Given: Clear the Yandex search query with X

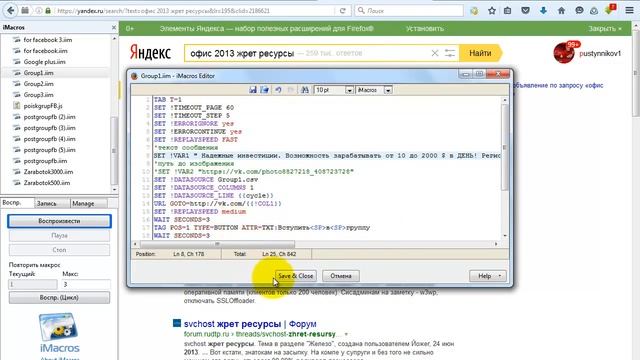Looking at the screenshot, I should tap(435, 53).
